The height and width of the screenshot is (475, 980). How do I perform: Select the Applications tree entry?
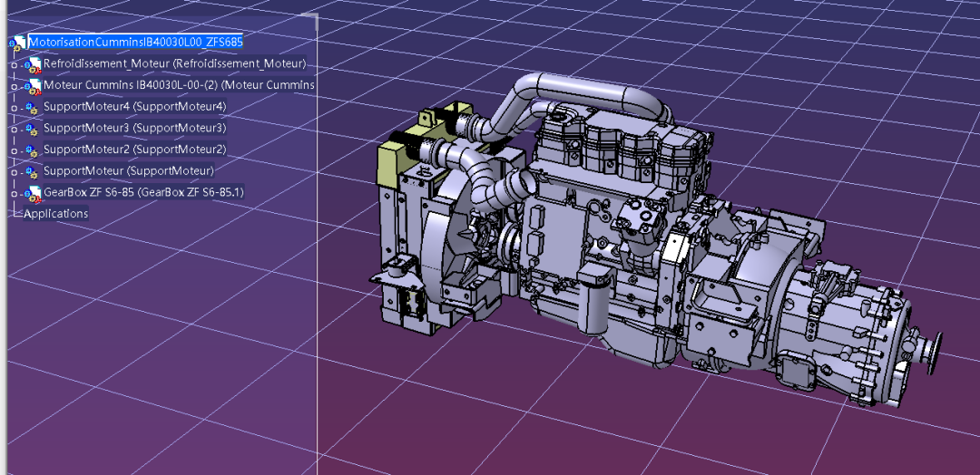pyautogui.click(x=55, y=213)
